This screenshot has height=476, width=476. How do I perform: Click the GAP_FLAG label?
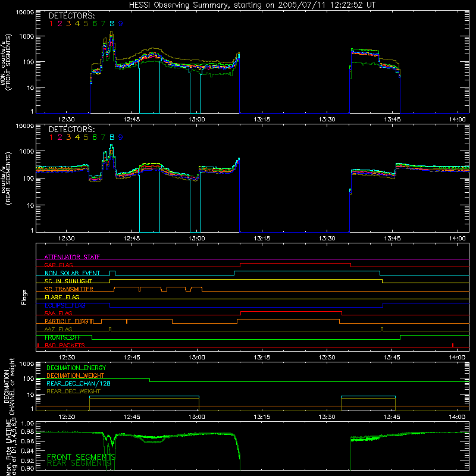(x=58, y=265)
